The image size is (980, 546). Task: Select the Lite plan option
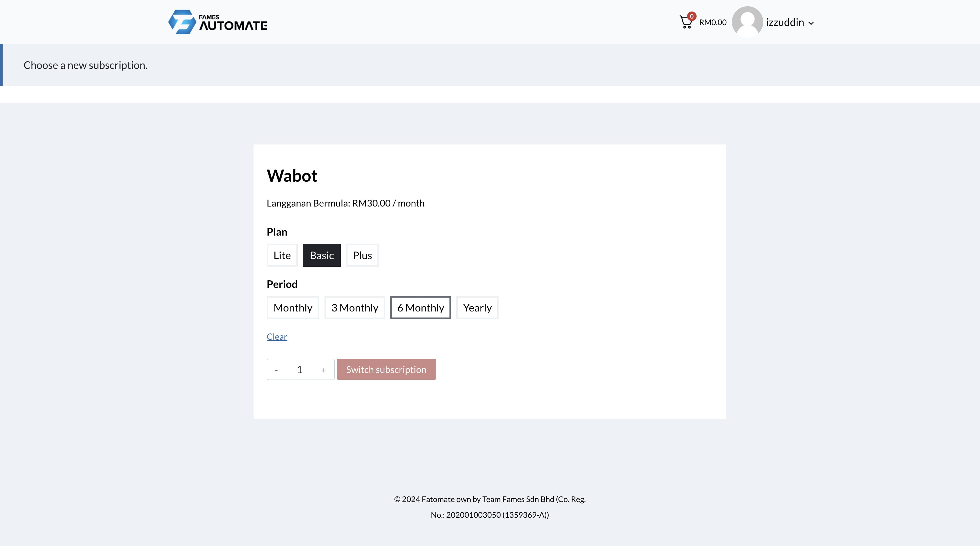tap(281, 255)
